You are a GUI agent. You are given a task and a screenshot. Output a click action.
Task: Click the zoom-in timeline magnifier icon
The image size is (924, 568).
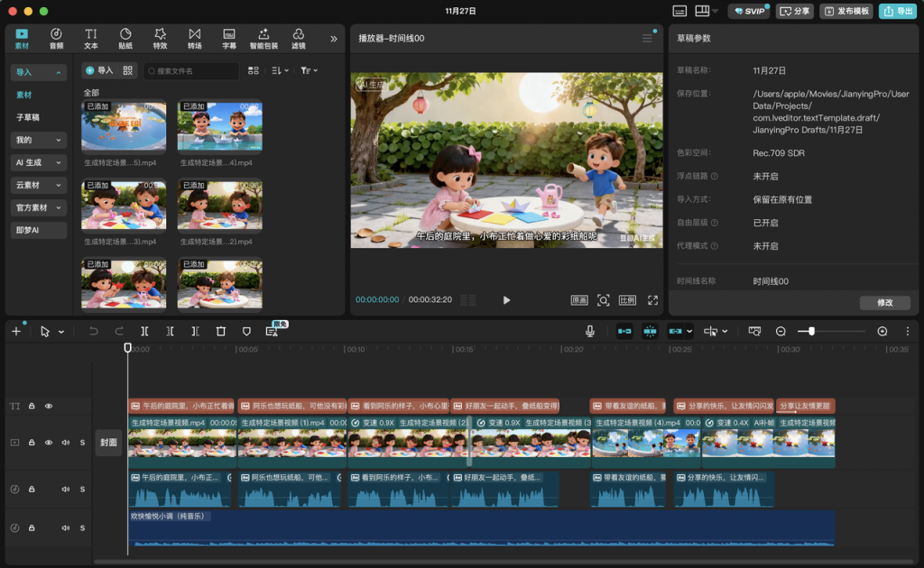tap(882, 332)
